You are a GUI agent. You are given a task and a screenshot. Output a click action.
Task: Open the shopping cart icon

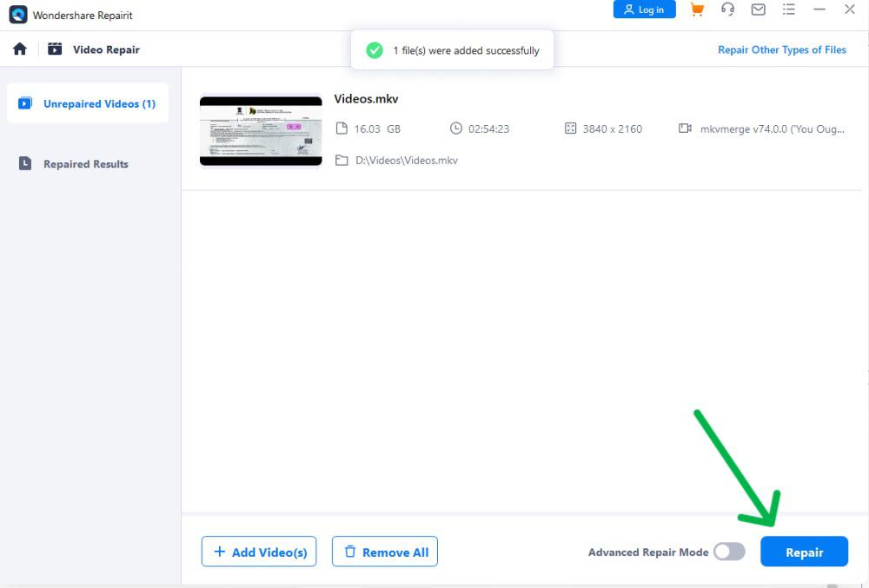coord(697,10)
